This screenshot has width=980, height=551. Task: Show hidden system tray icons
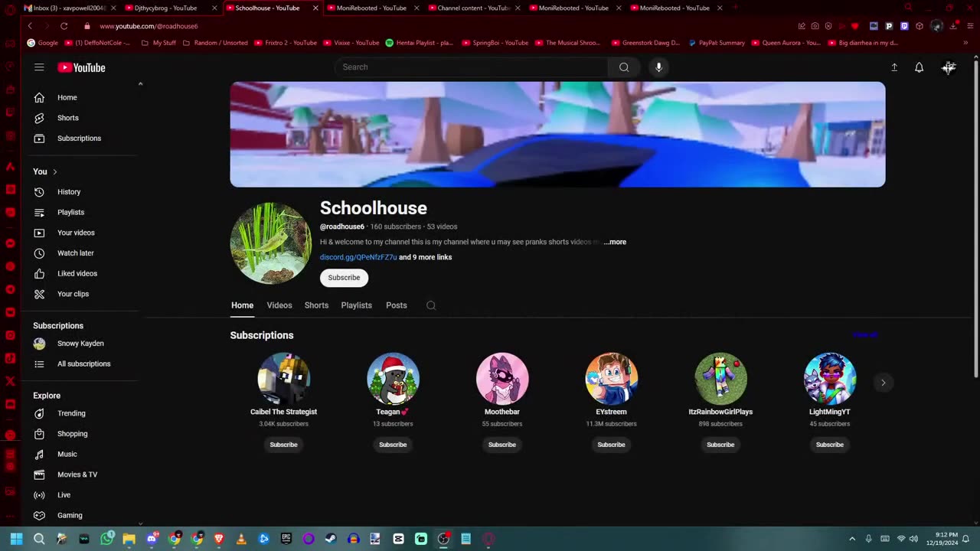pyautogui.click(x=851, y=539)
